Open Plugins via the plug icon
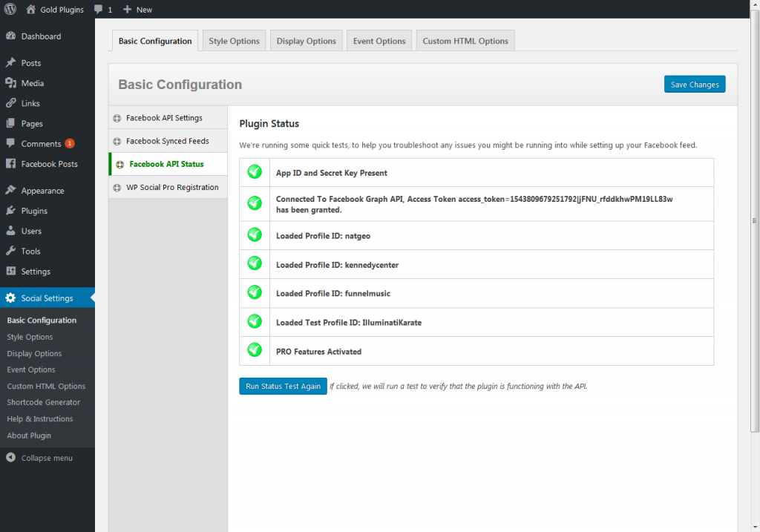 point(10,211)
